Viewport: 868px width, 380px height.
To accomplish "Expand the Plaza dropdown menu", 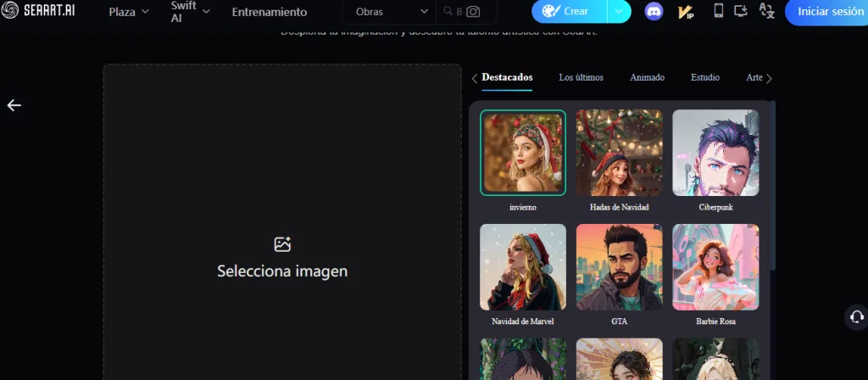I will click(129, 12).
